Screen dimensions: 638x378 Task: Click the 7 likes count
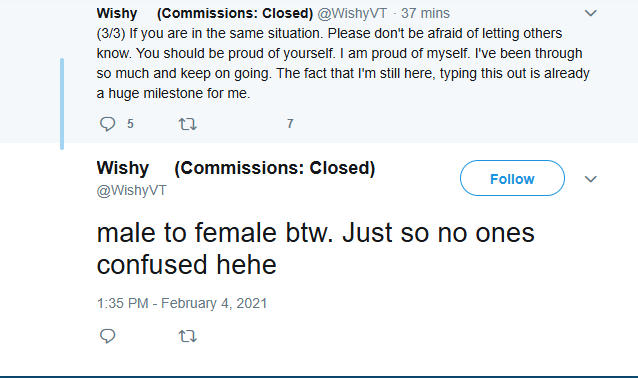290,124
